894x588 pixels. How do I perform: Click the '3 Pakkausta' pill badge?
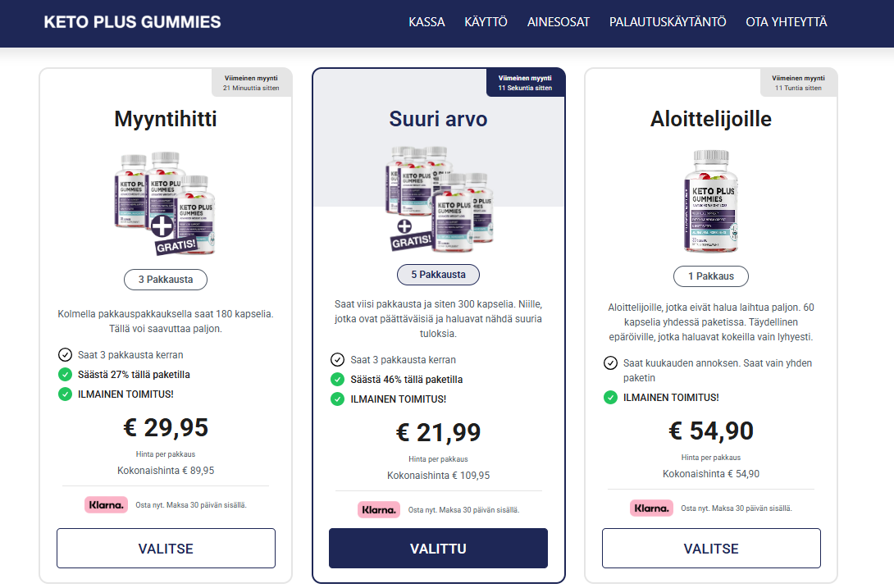(x=166, y=280)
